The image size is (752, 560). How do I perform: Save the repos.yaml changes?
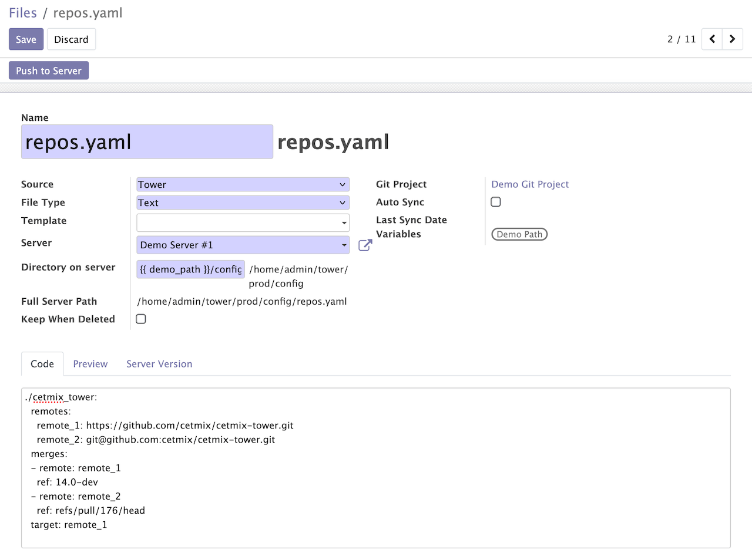(26, 39)
